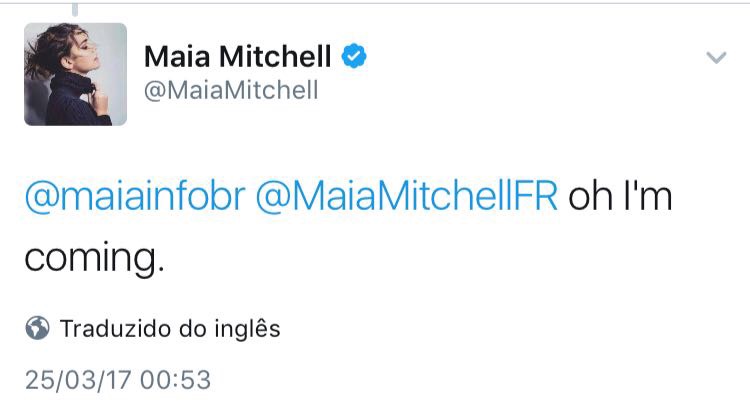Tap the globe translation icon
The image size is (750, 418).
37,328
